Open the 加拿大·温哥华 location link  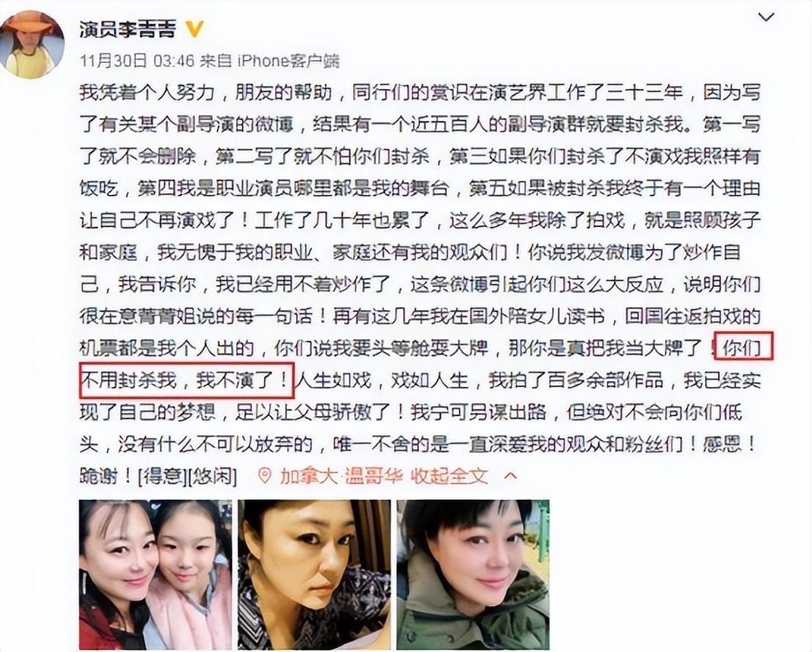[x=341, y=475]
